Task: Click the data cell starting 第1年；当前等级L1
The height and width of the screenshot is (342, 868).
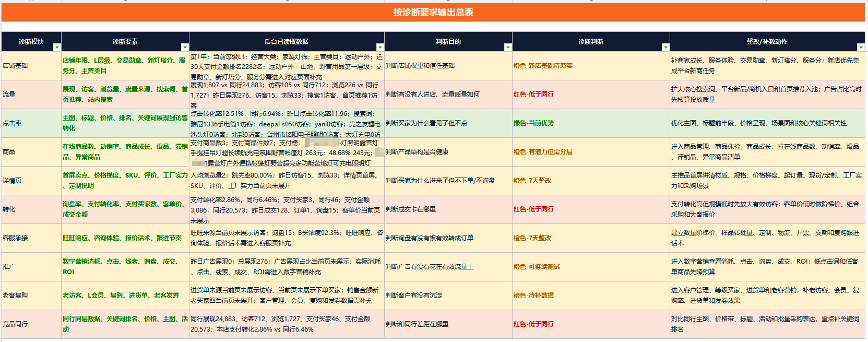Action: pos(287,66)
